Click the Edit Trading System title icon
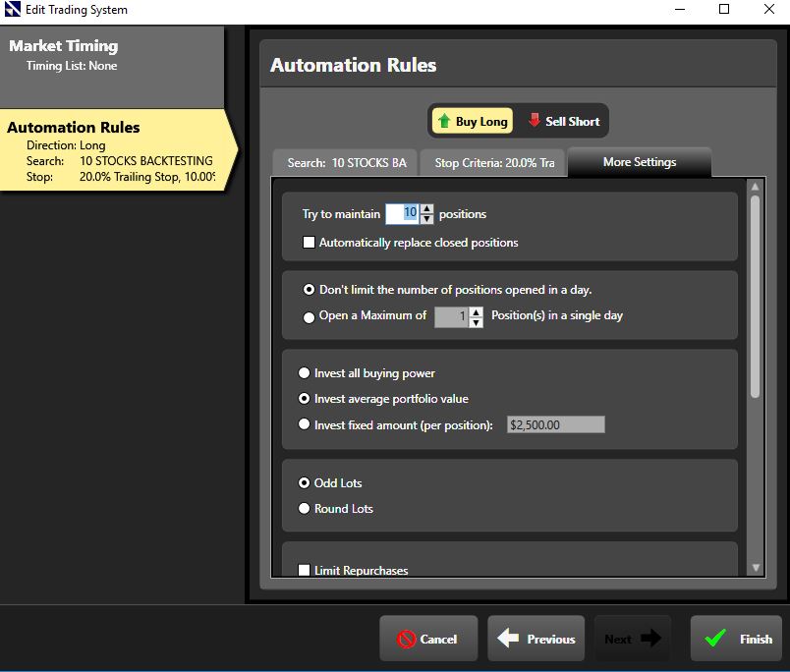This screenshot has height=672, width=790. point(12,10)
